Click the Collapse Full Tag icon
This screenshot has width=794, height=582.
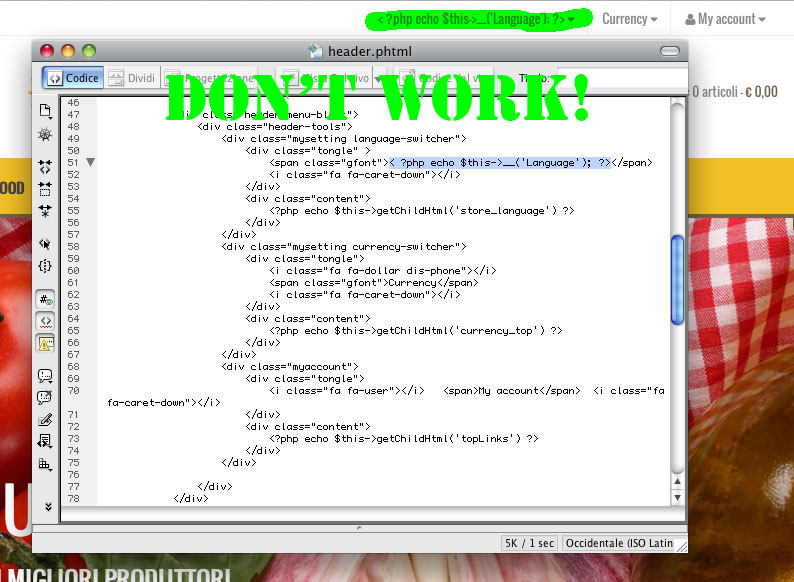(45, 166)
